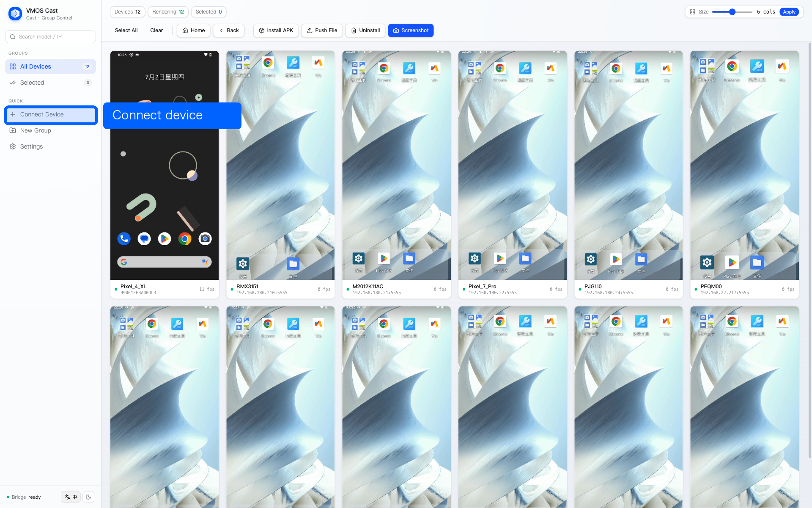Screen dimensions: 812x508
Task: Send Back command to devices
Action: click(x=229, y=30)
